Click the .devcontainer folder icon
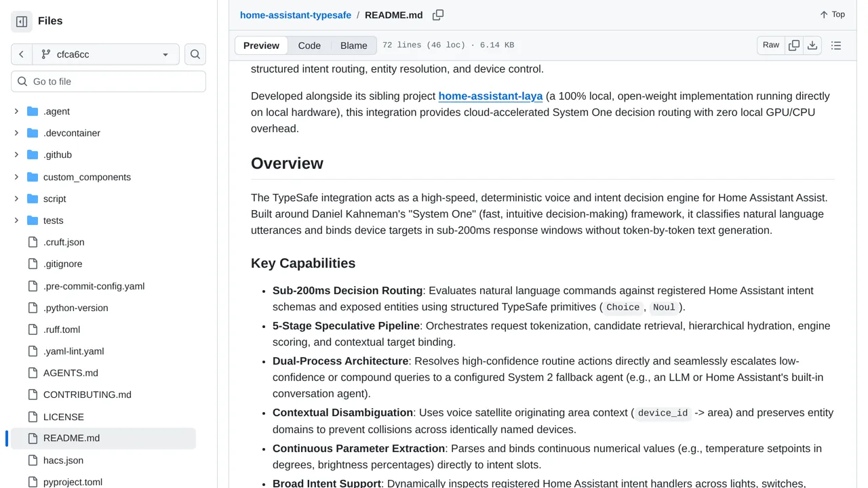This screenshot has width=868, height=488. coord(33,133)
